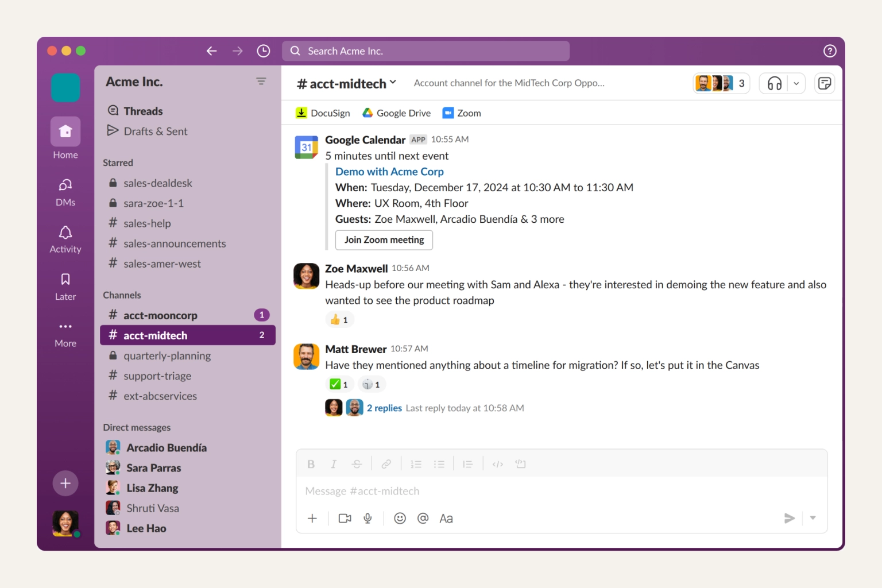Open the DocuSign bookmark tab
The image size is (882, 588).
coord(323,113)
